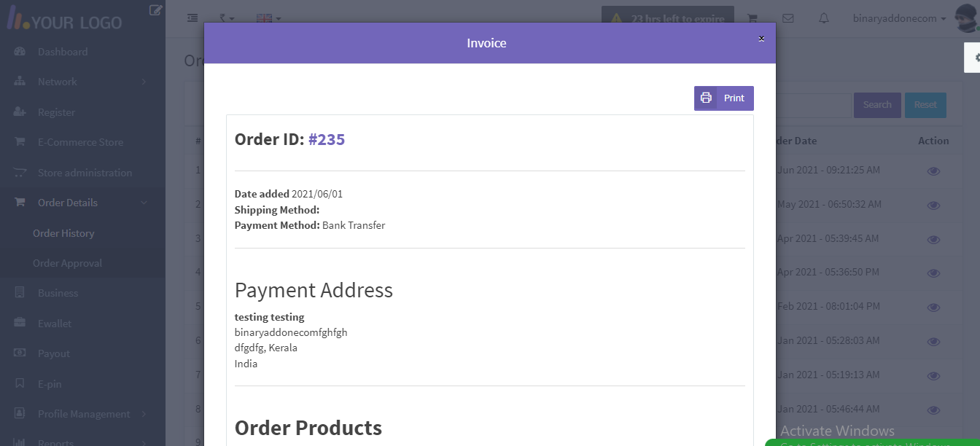Click order ID #235 link
The height and width of the screenshot is (446, 980).
pos(327,139)
